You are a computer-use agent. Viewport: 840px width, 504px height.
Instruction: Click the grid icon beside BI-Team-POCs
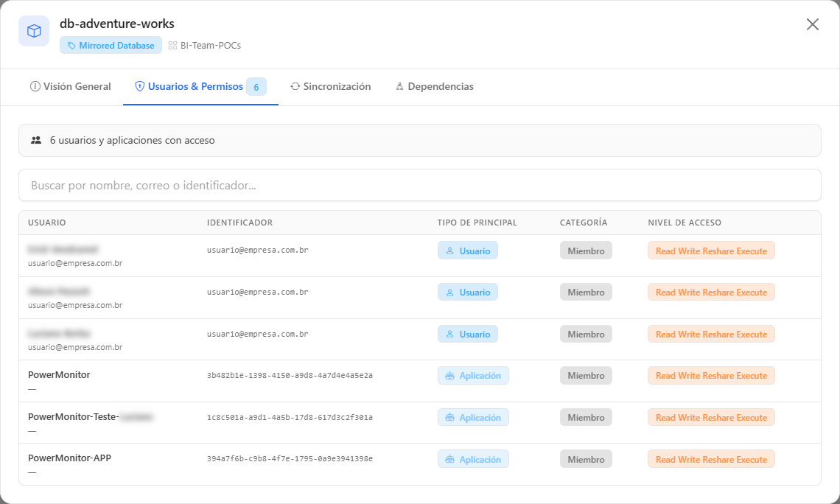(172, 46)
